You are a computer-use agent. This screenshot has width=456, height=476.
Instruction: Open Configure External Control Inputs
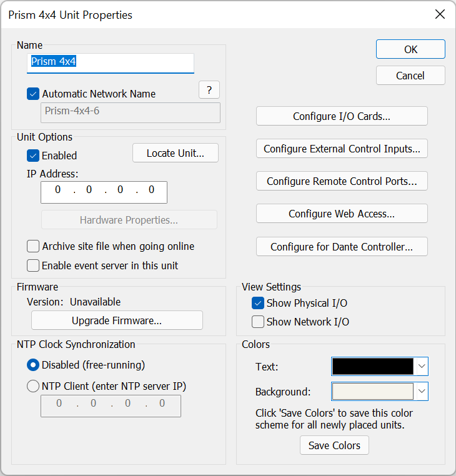click(x=342, y=149)
